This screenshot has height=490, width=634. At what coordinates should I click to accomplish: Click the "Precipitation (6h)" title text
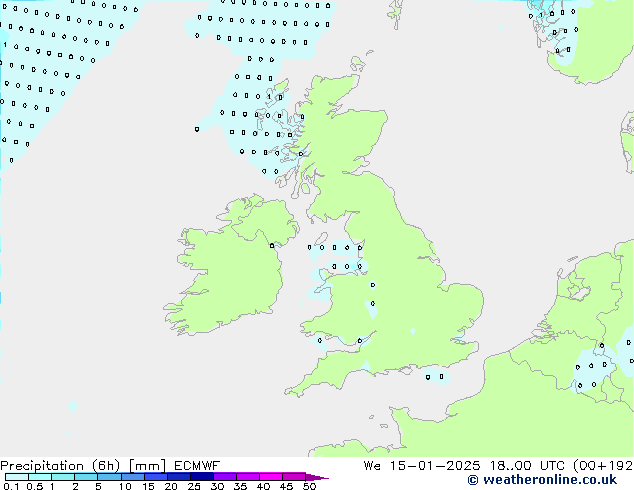(x=60, y=466)
